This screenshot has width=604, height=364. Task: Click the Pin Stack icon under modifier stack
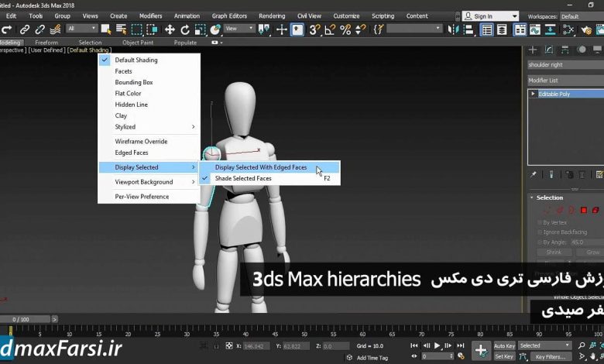tap(533, 175)
